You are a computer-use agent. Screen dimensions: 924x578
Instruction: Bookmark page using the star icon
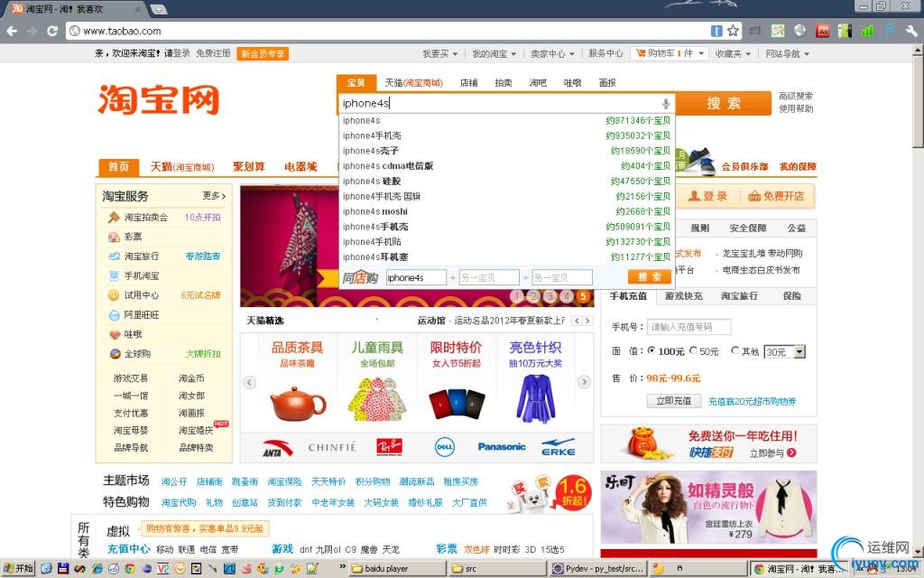(733, 31)
